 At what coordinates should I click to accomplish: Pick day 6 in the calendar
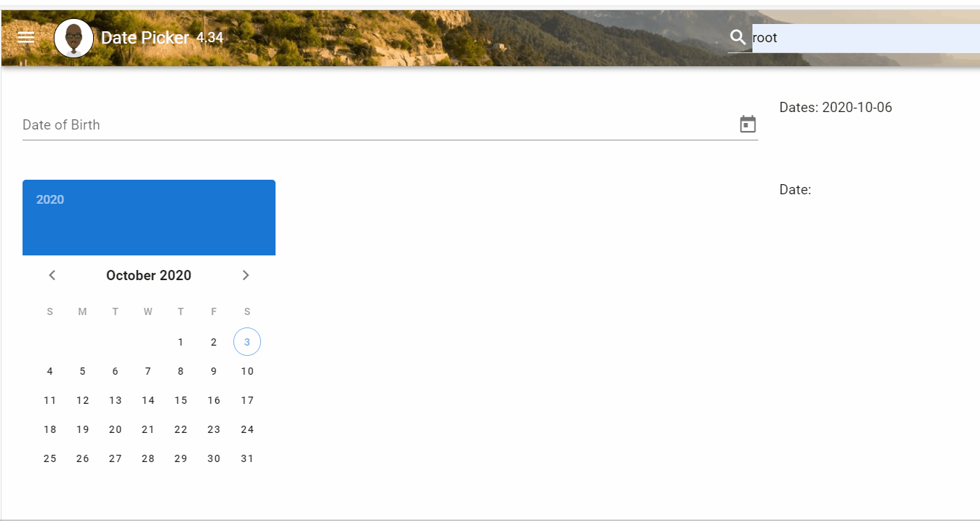tap(115, 371)
